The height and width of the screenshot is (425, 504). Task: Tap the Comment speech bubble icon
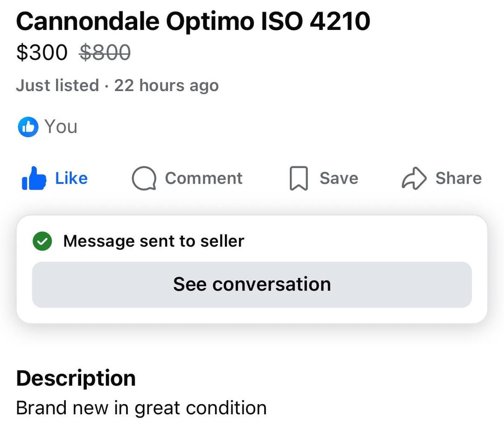pyautogui.click(x=144, y=179)
